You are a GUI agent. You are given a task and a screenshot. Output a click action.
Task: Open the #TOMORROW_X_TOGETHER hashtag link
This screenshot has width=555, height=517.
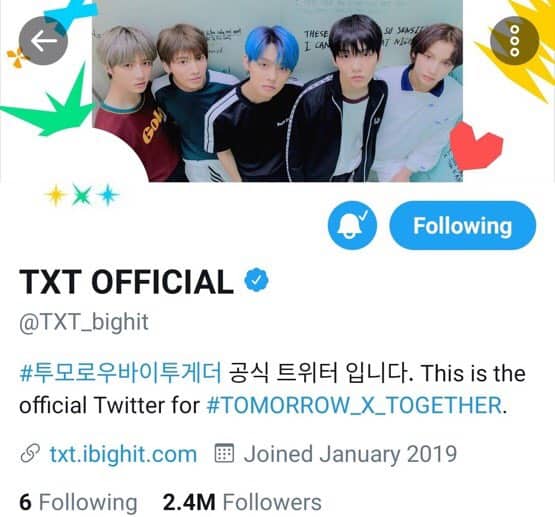354,405
